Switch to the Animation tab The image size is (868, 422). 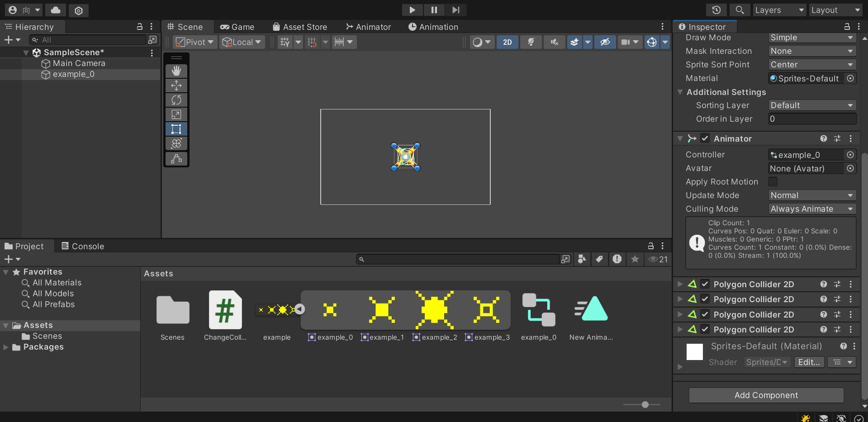433,27
